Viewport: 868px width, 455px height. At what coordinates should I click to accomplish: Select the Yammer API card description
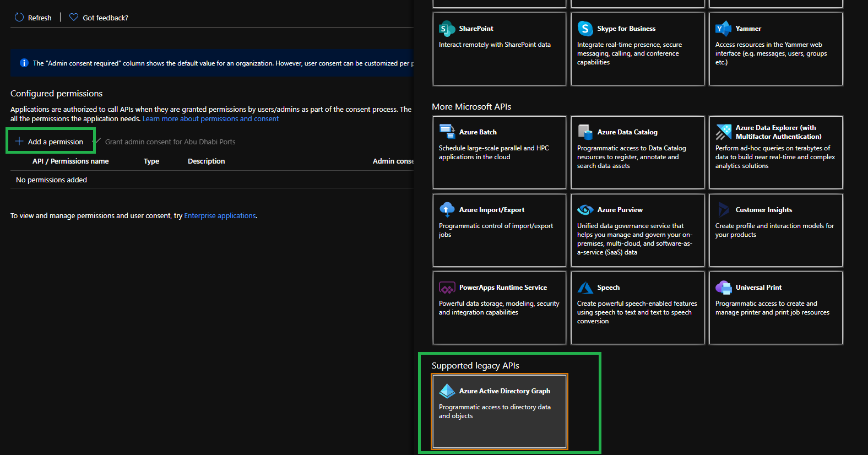coord(771,53)
